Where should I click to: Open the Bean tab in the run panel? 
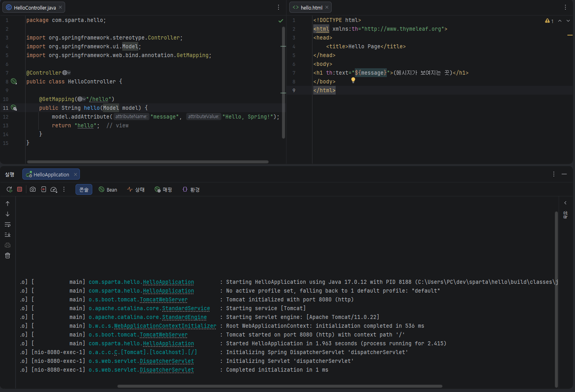coord(108,190)
